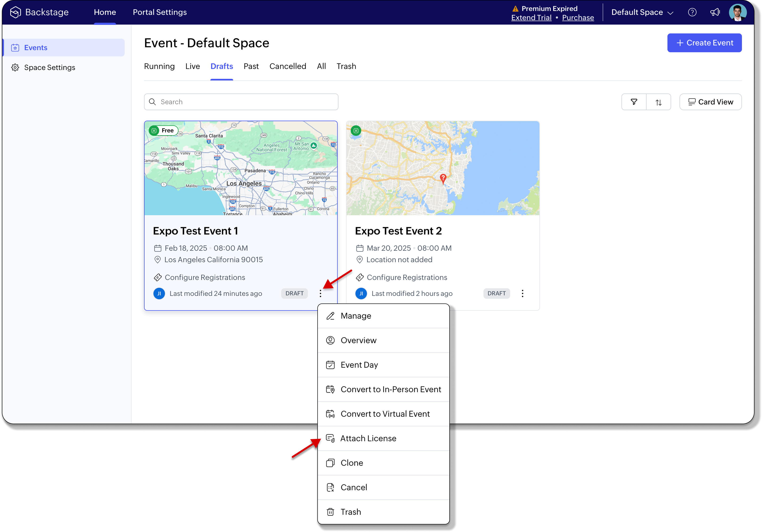This screenshot has height=532, width=762.
Task: Open the Portal Settings tab
Action: 160,12
